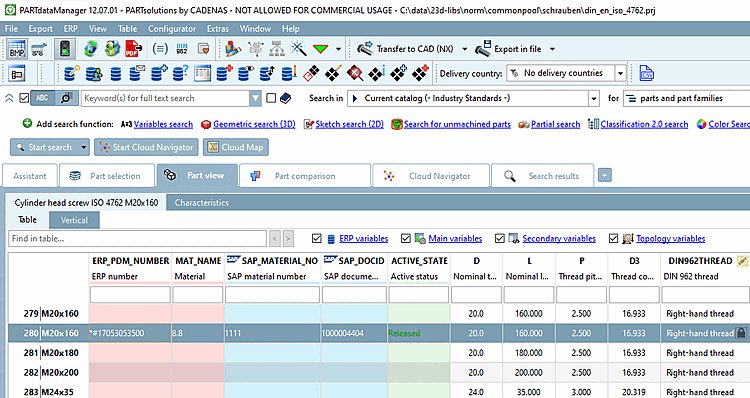This screenshot has width=750, height=398.
Task: Expand the Start search dropdown arrow
Action: click(x=84, y=147)
